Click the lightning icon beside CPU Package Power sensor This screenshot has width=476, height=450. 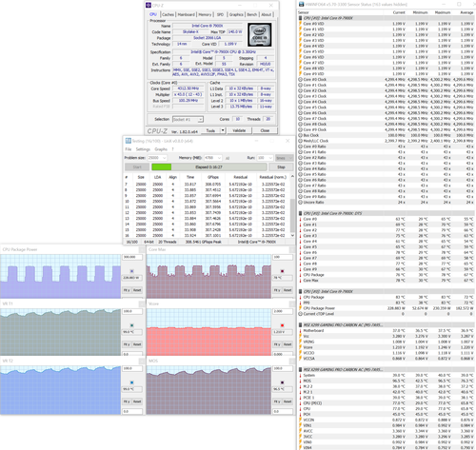(x=300, y=308)
